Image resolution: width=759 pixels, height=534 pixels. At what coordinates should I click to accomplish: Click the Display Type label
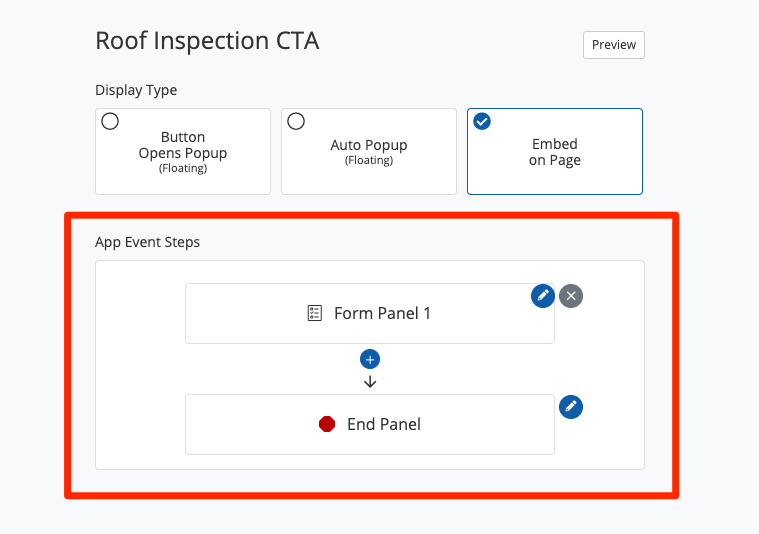click(x=136, y=90)
